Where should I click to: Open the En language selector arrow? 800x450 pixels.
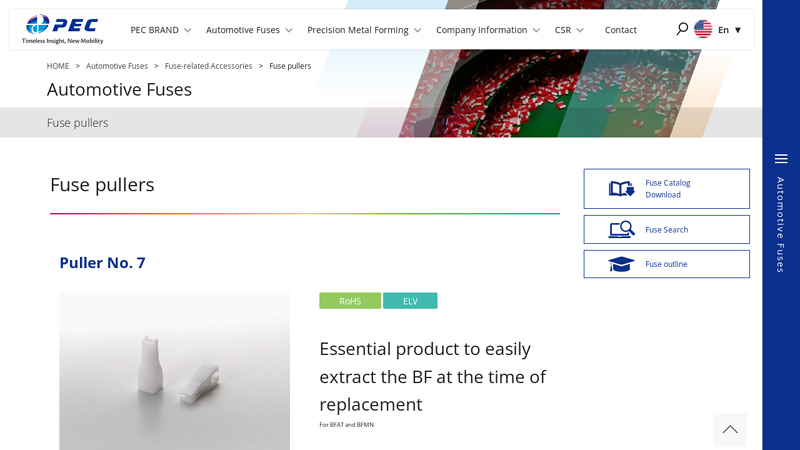737,30
